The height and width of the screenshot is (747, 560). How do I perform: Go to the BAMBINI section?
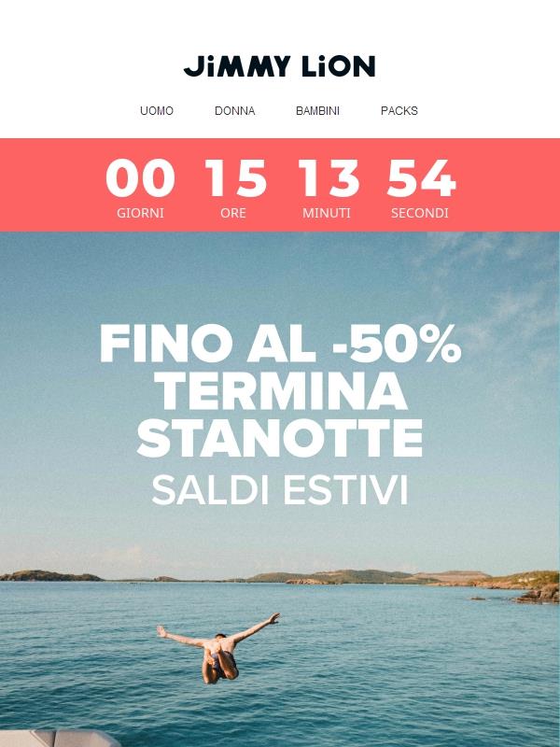317,111
